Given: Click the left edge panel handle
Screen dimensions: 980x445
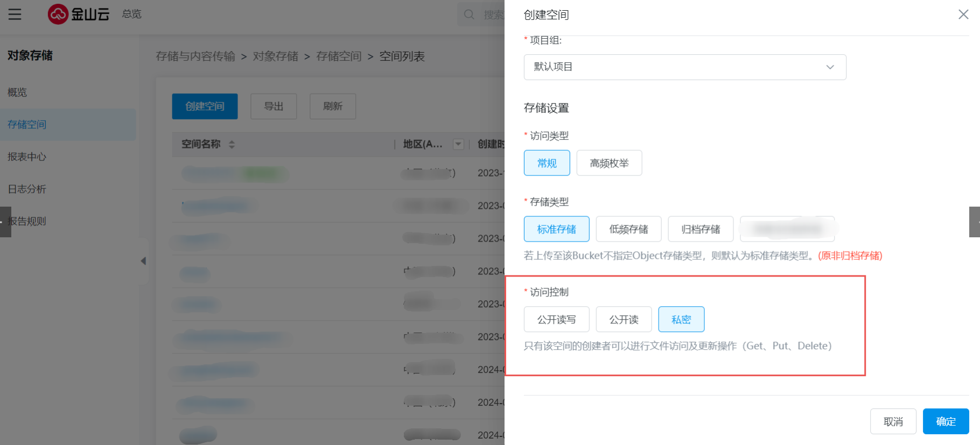Looking at the screenshot, I should point(5,222).
